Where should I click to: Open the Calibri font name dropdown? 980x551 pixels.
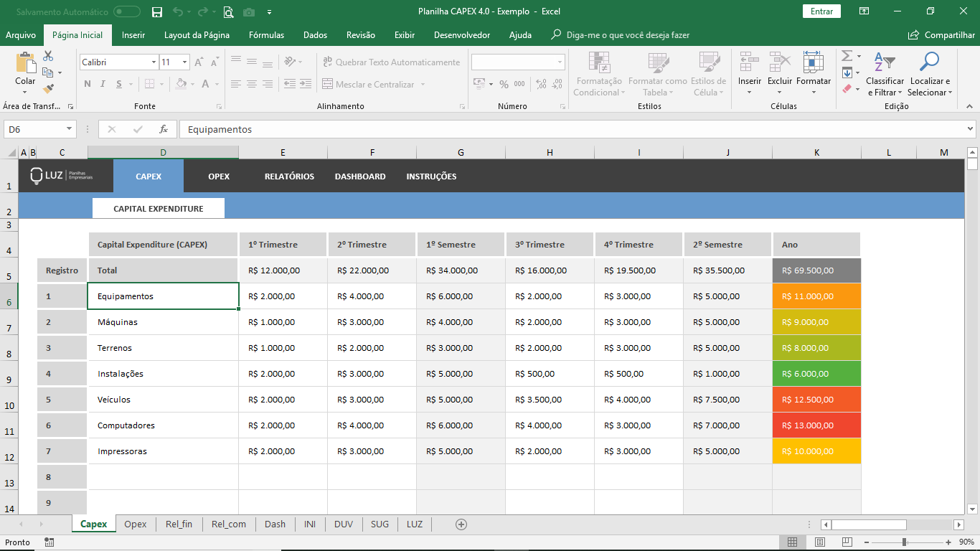click(154, 62)
